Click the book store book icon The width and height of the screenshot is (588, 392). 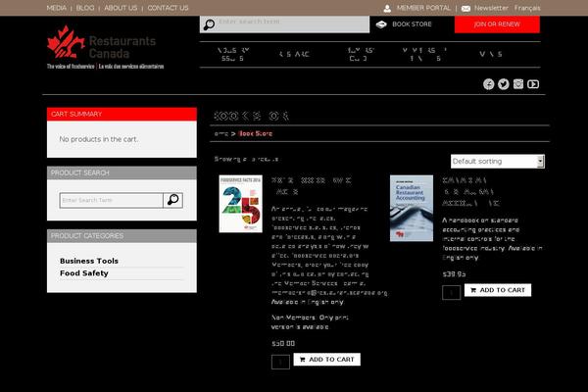tap(381, 24)
